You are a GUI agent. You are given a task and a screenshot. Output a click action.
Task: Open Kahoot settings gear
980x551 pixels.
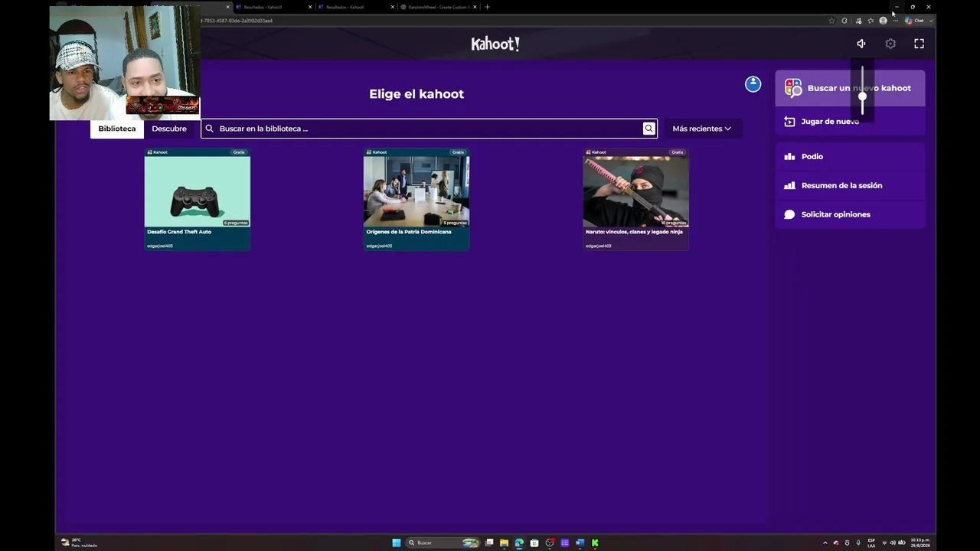click(890, 44)
